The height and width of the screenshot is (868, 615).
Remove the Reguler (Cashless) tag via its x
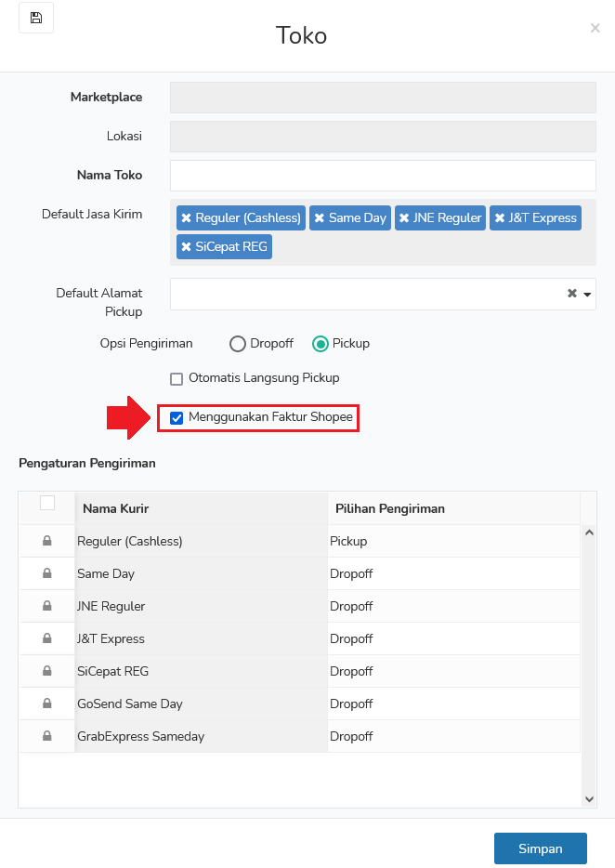click(187, 218)
